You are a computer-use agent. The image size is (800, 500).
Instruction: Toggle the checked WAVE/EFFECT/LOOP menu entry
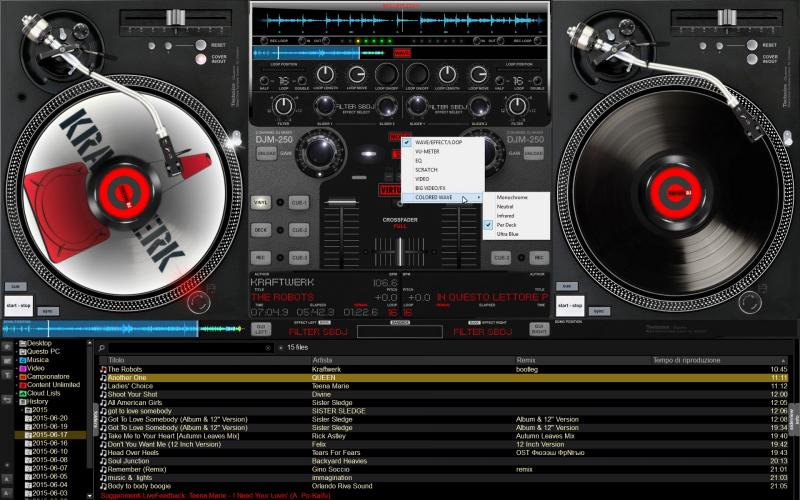[x=438, y=142]
